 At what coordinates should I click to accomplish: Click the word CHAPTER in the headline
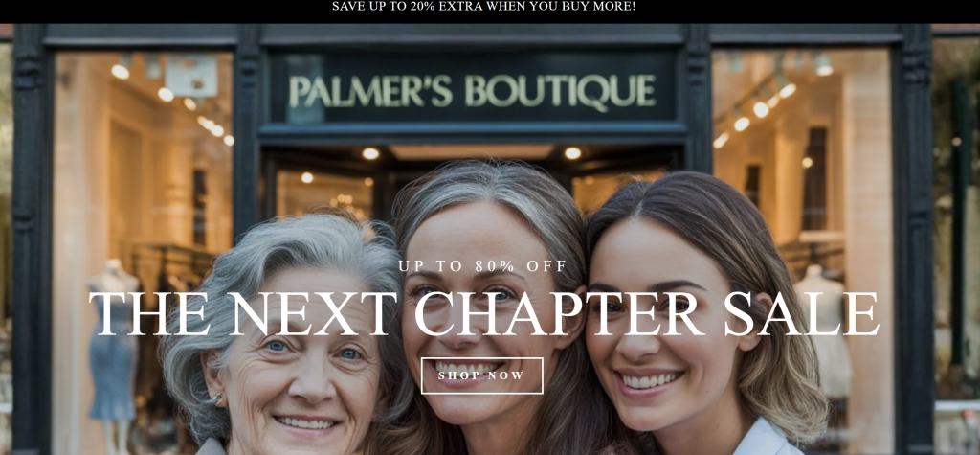pyautogui.click(x=556, y=313)
